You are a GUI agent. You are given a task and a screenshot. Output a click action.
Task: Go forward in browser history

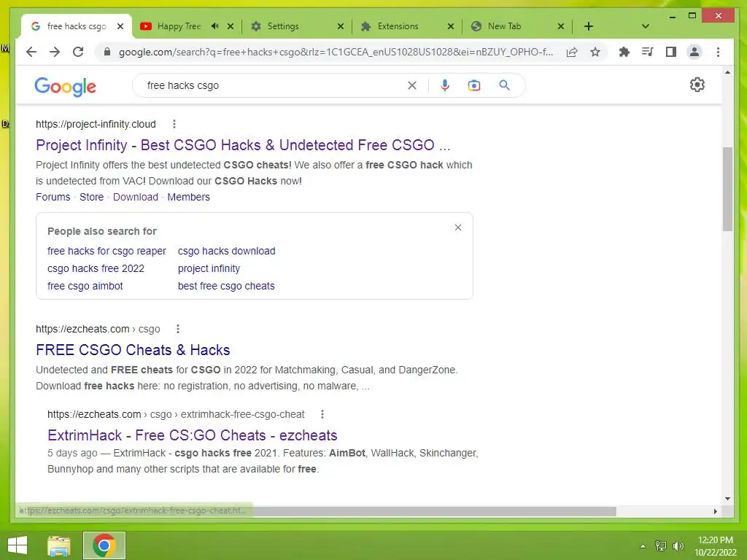point(55,52)
